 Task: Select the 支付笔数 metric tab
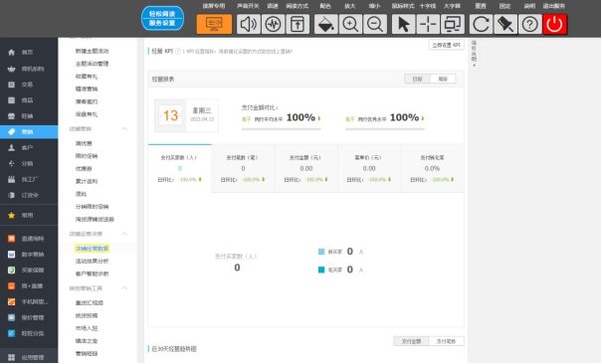pos(243,168)
